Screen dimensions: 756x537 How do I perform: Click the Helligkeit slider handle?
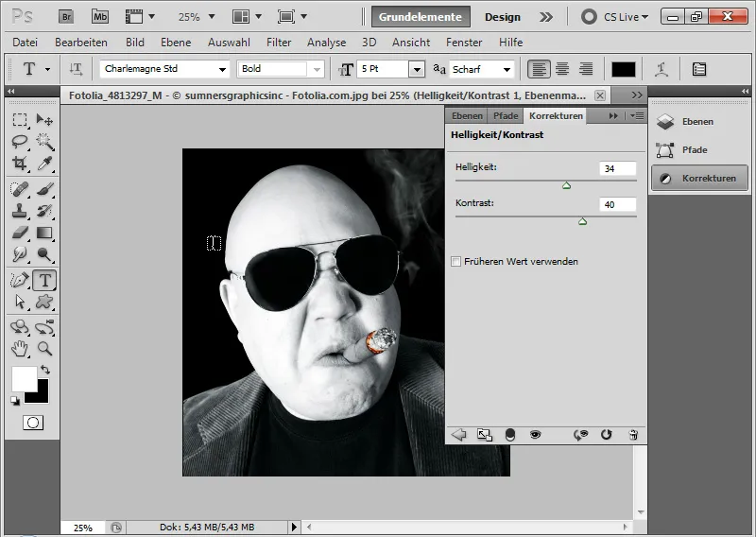[566, 185]
